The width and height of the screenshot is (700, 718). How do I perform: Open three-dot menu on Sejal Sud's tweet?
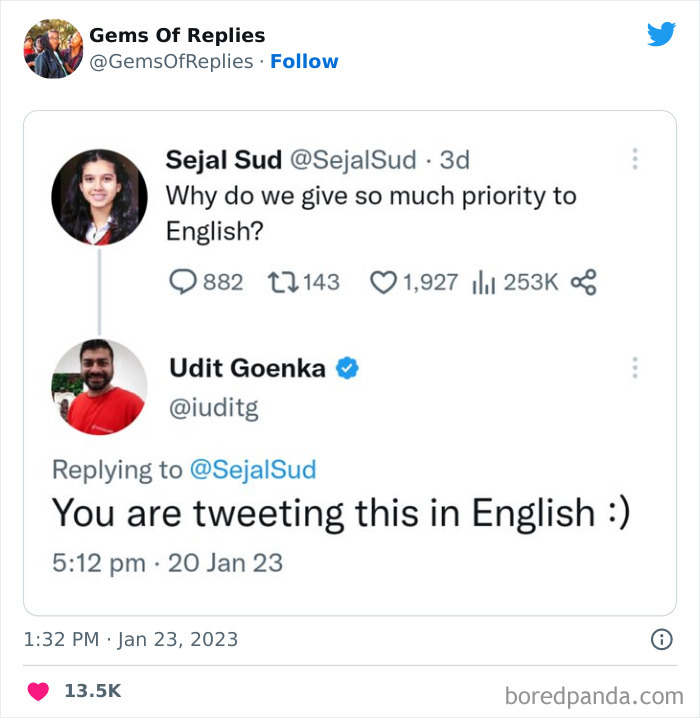pyautogui.click(x=634, y=160)
